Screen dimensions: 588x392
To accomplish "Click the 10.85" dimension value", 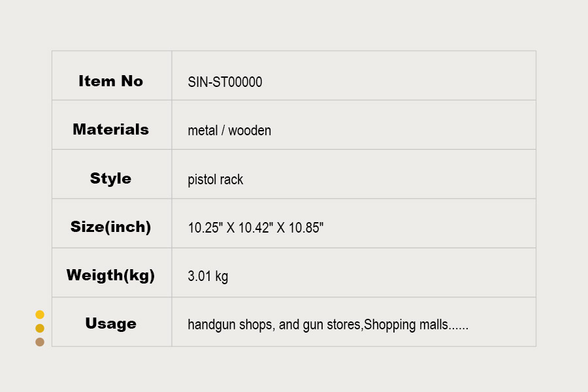I will tap(306, 229).
